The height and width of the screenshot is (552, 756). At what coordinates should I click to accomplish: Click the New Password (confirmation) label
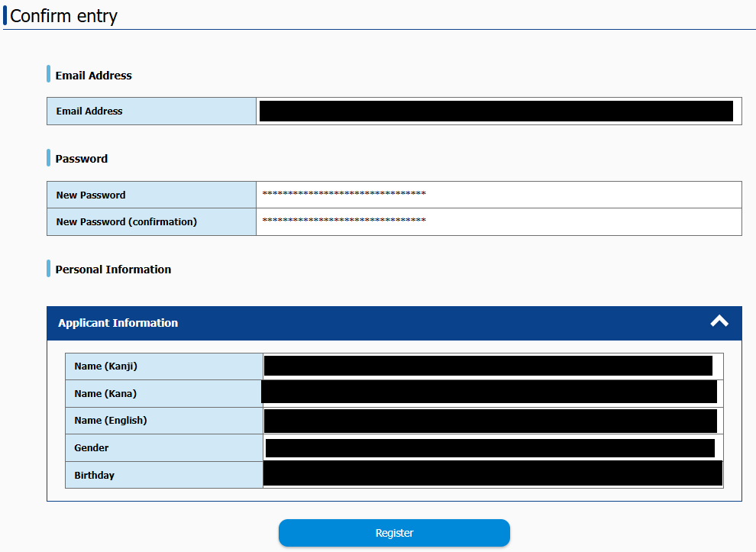[x=126, y=222]
